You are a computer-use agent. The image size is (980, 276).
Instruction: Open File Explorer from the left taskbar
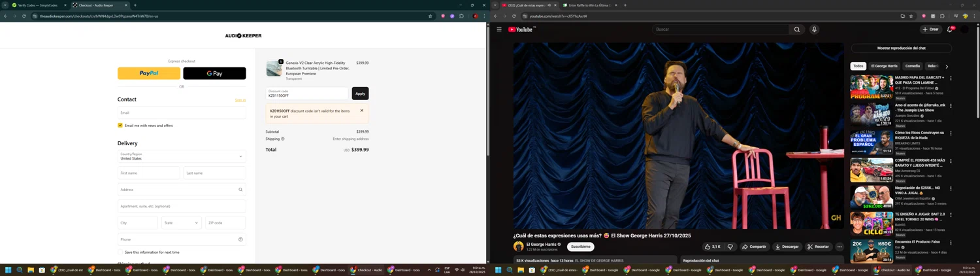tap(31, 269)
